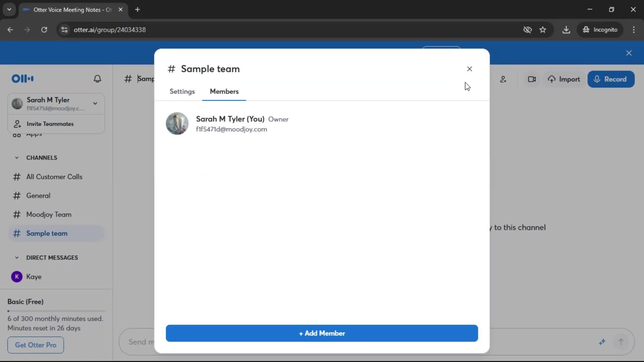Dismiss the blue banner
The height and width of the screenshot is (362, 644).
coord(629,53)
